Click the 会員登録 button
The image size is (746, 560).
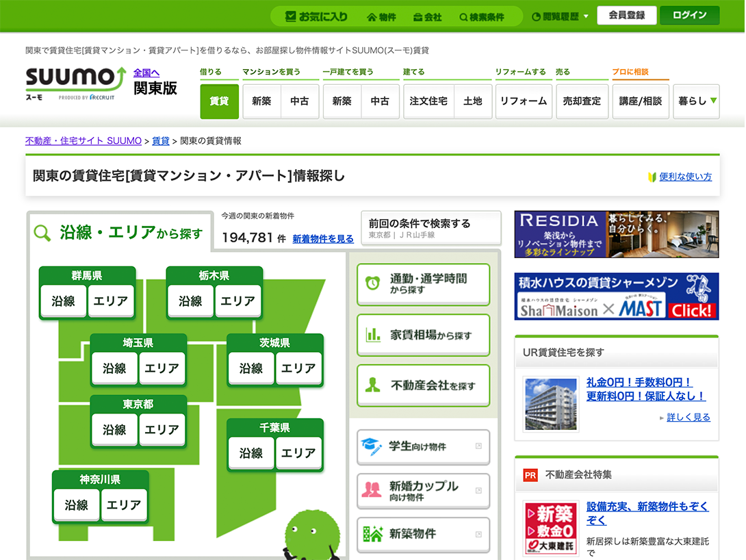tap(627, 15)
